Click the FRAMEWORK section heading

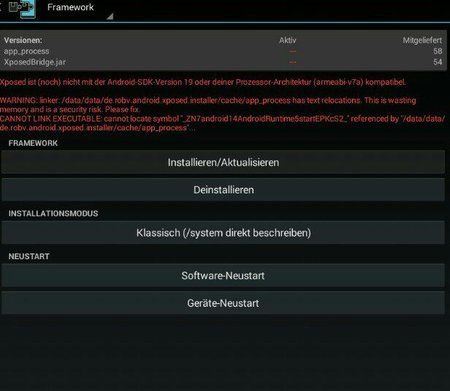click(x=33, y=143)
